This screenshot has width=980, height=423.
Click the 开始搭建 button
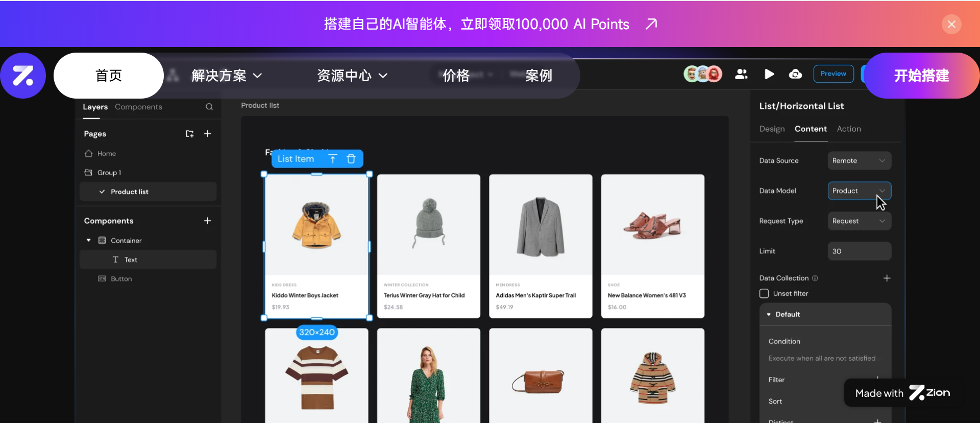point(921,76)
